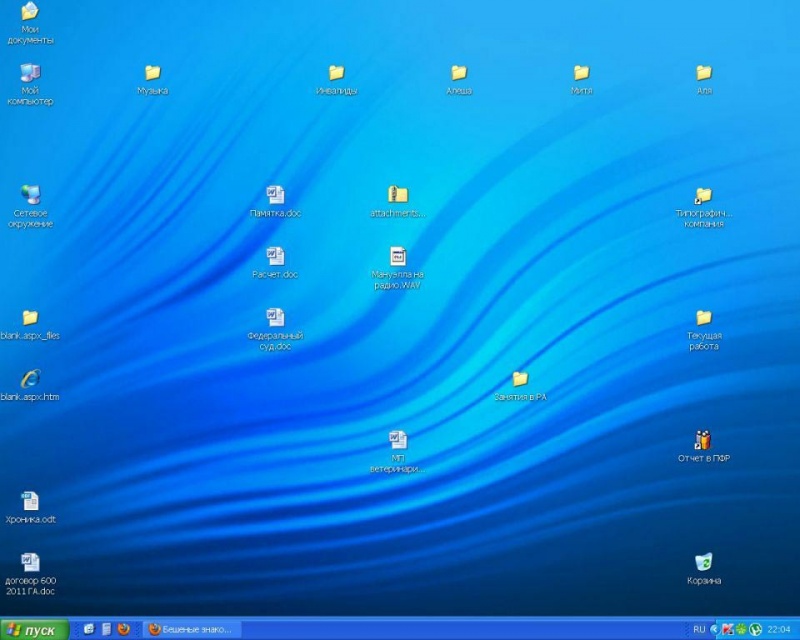Open the пуск Start menu

click(x=35, y=630)
